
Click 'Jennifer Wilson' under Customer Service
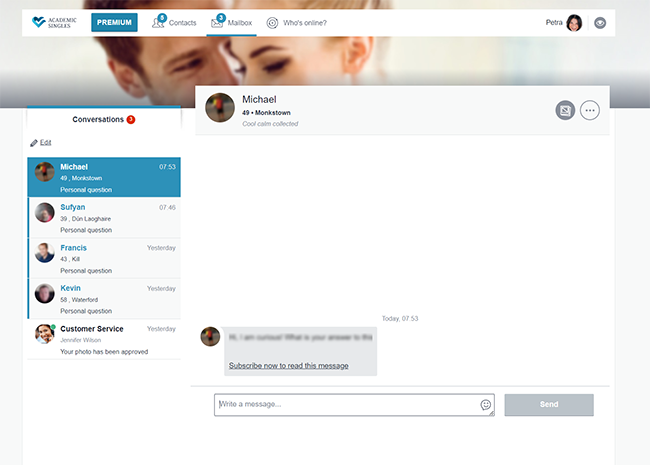[80, 340]
